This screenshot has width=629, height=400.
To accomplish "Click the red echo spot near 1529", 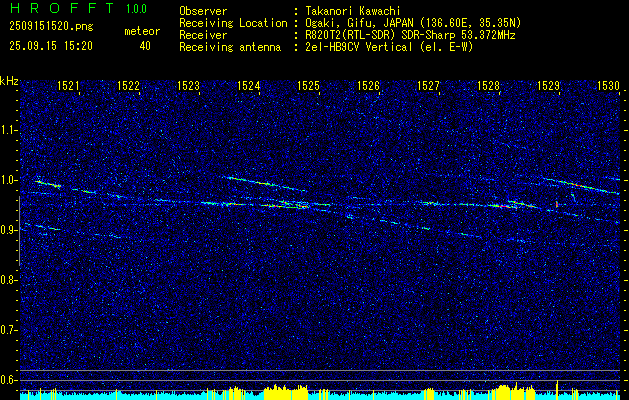I will click(x=557, y=204).
